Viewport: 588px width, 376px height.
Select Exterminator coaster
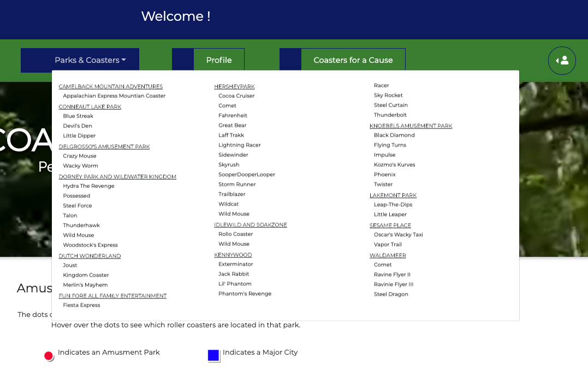click(x=236, y=264)
